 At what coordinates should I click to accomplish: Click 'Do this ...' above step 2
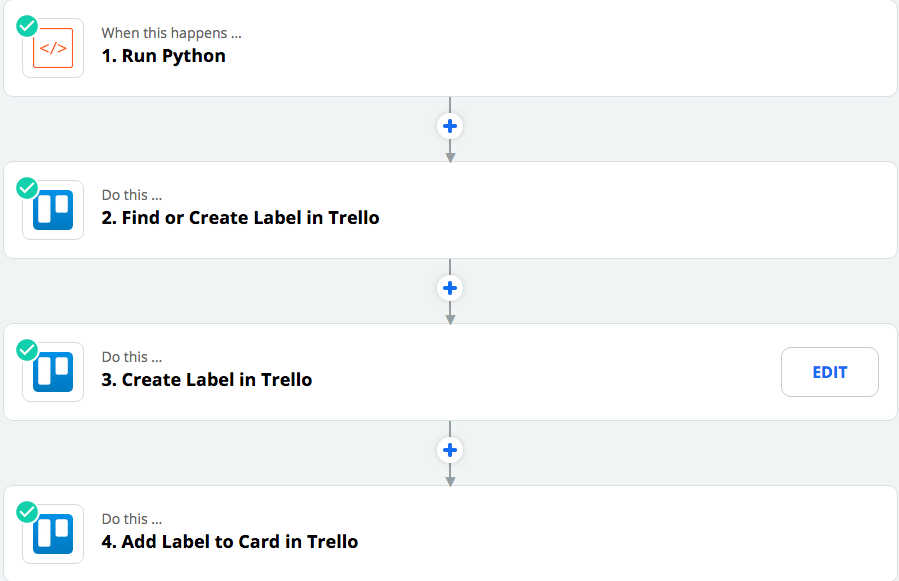point(132,195)
